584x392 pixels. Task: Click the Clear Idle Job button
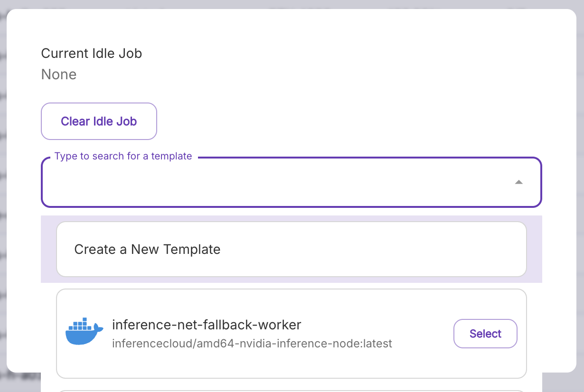click(x=99, y=121)
